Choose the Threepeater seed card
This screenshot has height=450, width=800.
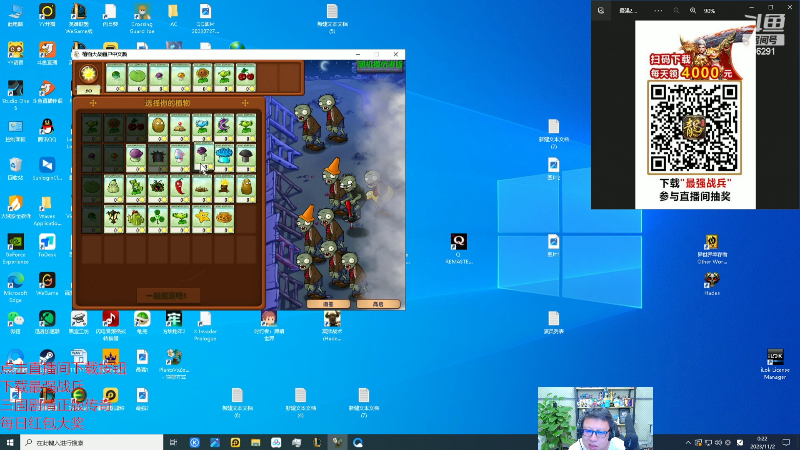[136, 189]
